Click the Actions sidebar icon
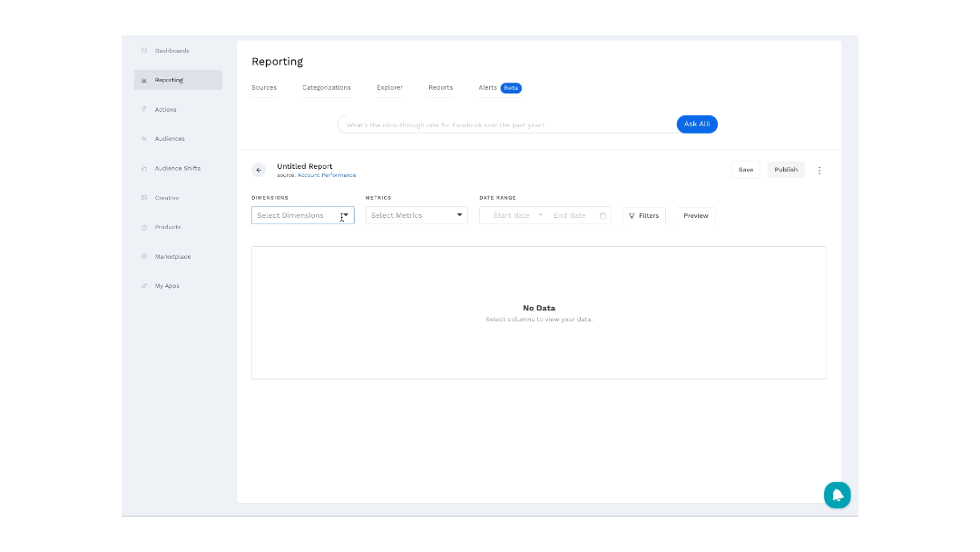 [x=144, y=110]
